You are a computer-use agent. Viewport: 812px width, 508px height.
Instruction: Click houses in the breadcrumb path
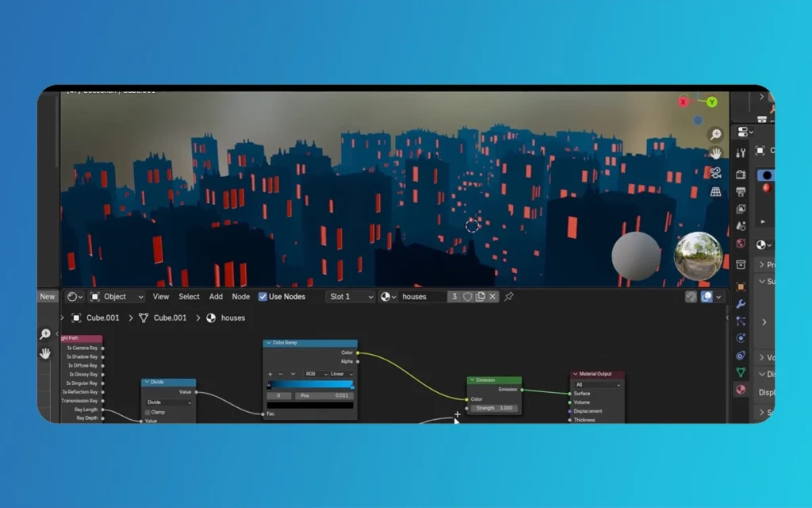pos(233,317)
